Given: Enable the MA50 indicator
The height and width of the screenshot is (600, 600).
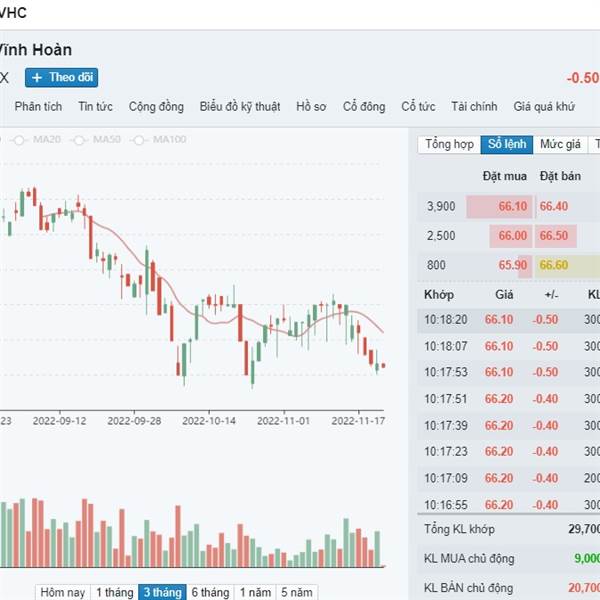Looking at the screenshot, I should coord(101,139).
